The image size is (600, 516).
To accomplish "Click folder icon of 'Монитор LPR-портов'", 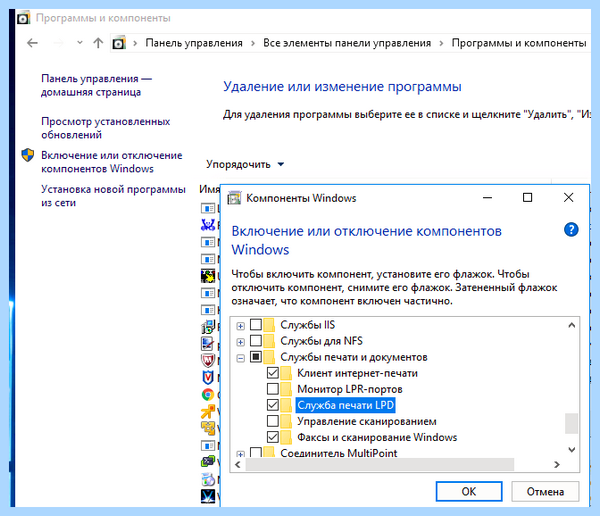I will [286, 389].
